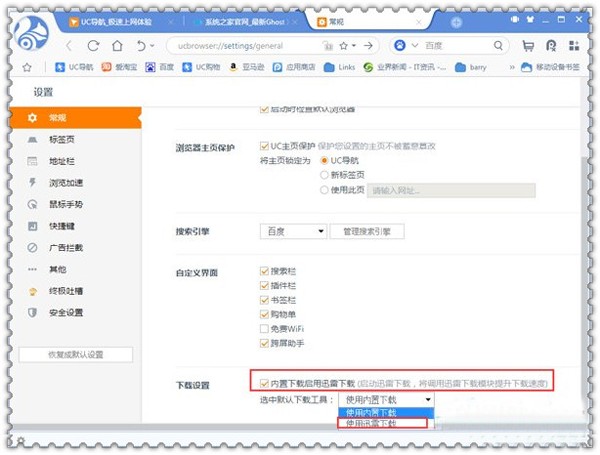Click the go arrow in address bar
Image resolution: width=600 pixels, height=455 pixels.
pos(368,46)
